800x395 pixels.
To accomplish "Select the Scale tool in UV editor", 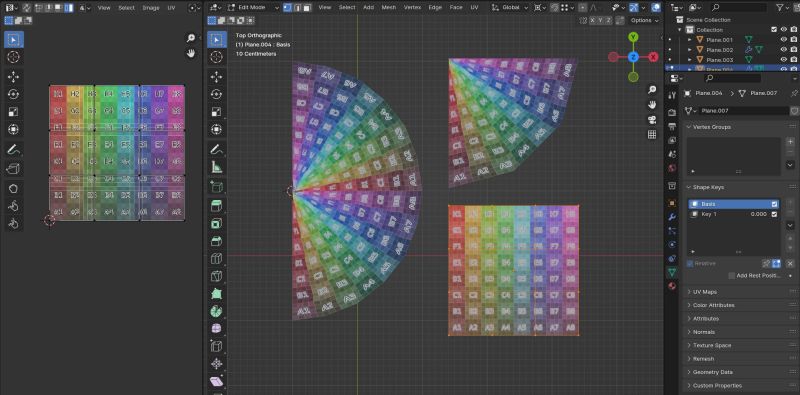I will 14,112.
